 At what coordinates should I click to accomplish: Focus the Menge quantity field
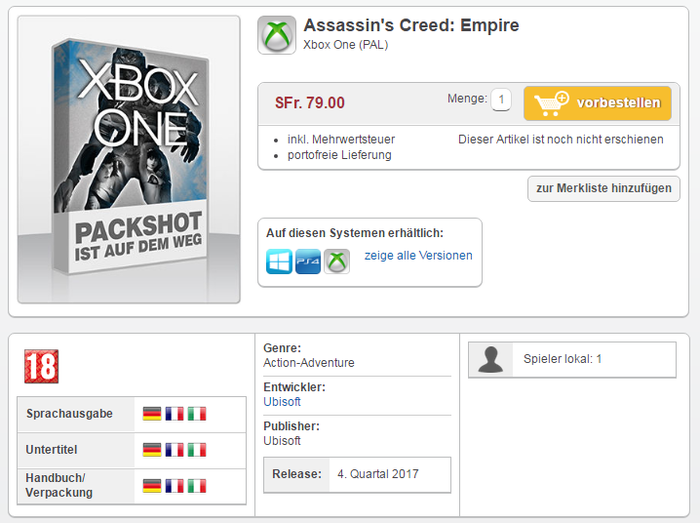pos(501,100)
